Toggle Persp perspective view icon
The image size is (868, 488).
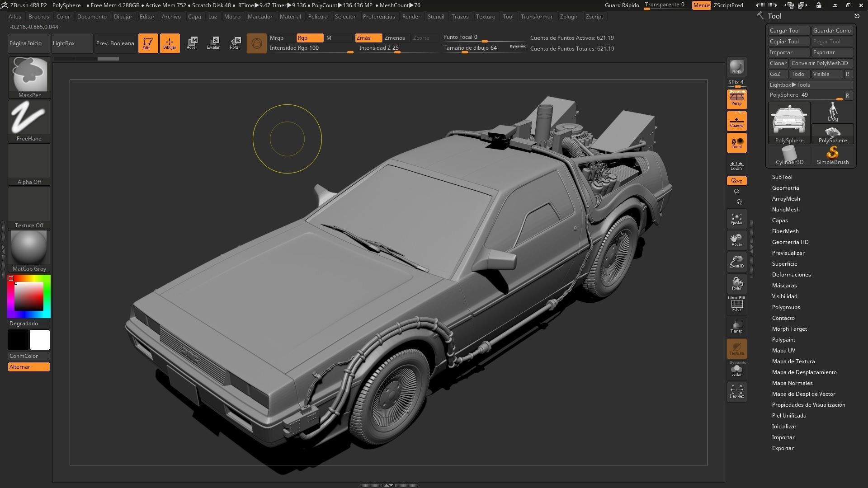pos(736,99)
